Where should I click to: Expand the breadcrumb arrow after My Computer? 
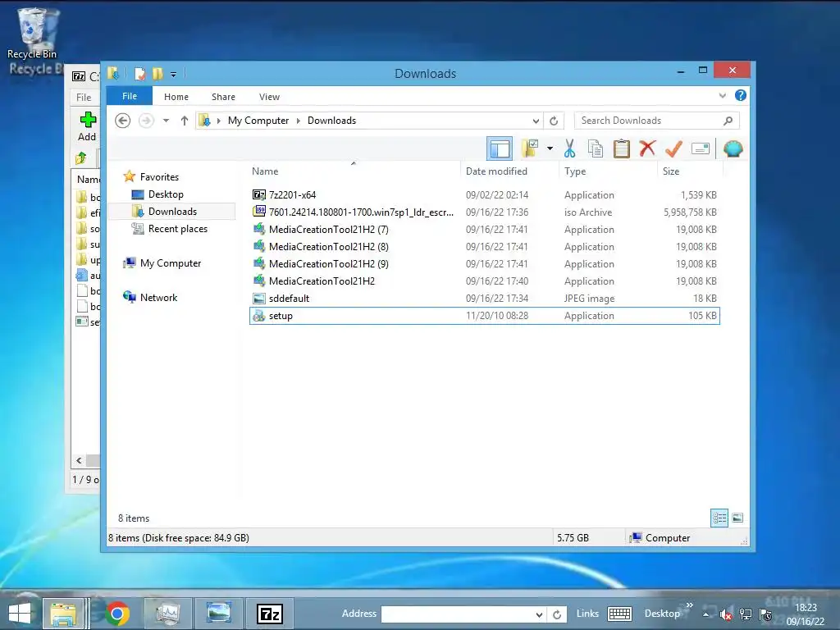[x=299, y=121]
